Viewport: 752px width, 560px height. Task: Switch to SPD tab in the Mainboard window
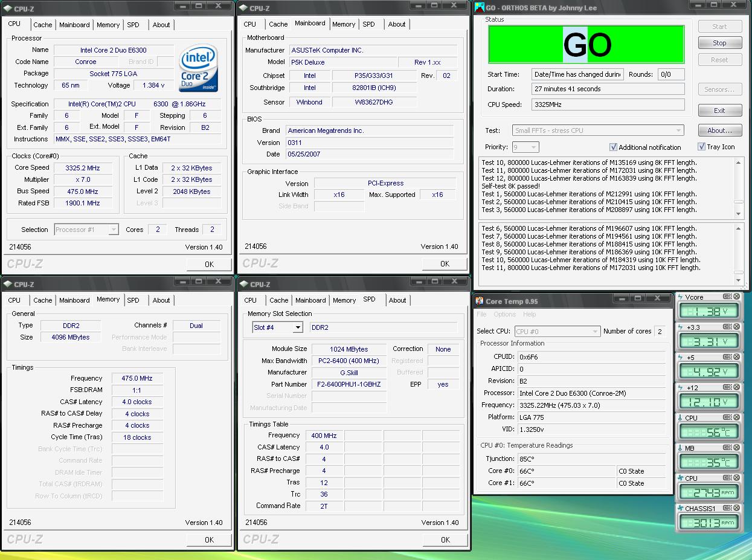(x=368, y=24)
